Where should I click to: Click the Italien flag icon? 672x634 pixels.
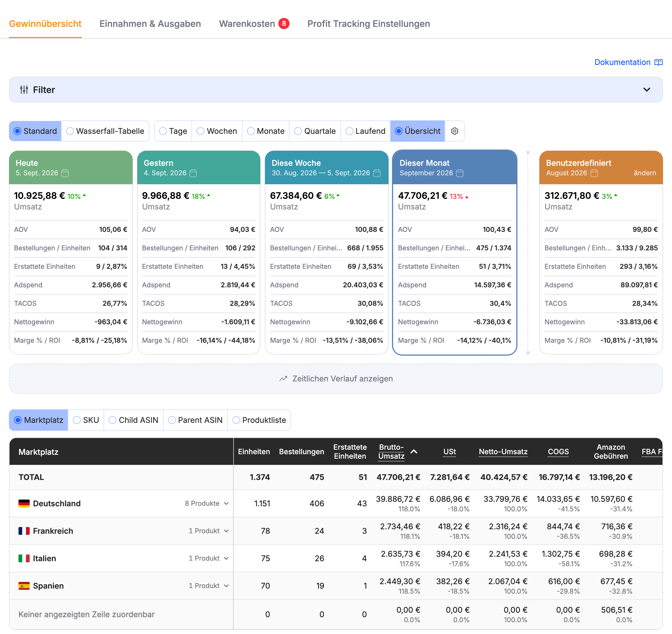(24, 558)
